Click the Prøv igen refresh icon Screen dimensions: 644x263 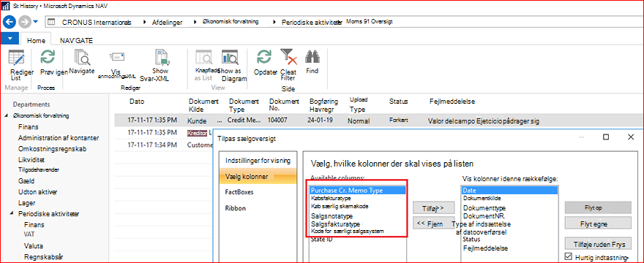pos(48,57)
